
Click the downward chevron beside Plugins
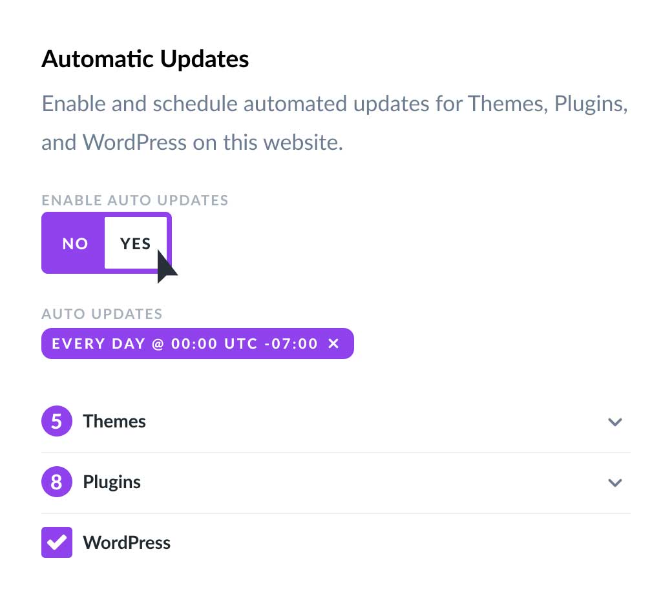click(x=615, y=482)
